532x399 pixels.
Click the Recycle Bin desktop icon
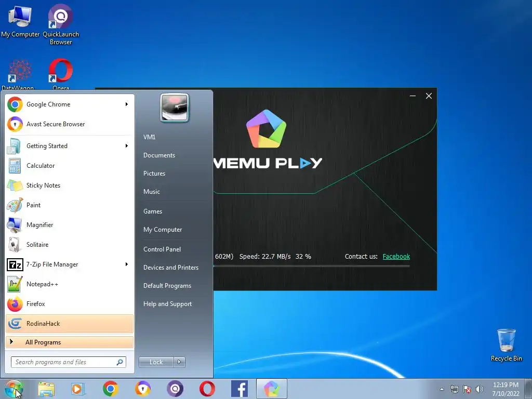pos(506,345)
